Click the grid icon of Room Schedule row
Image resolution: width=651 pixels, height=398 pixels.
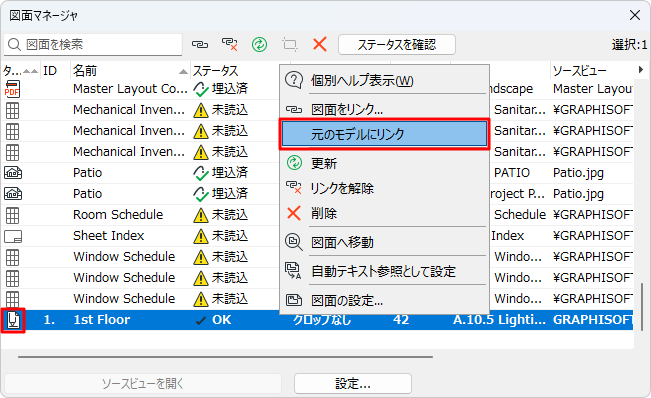12,215
